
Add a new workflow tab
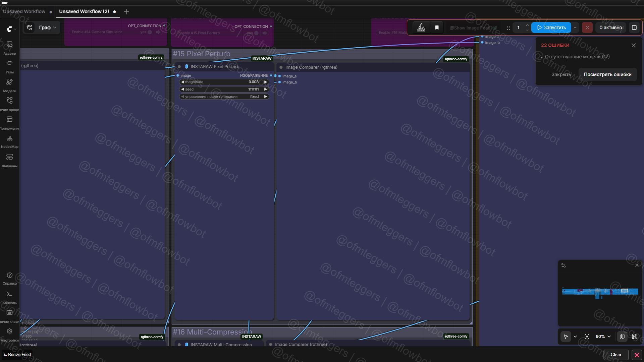126,12
